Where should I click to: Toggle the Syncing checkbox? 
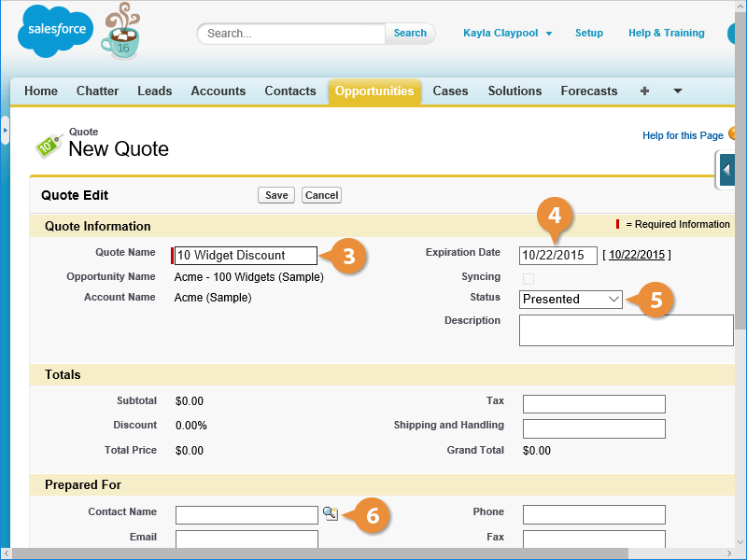529,278
